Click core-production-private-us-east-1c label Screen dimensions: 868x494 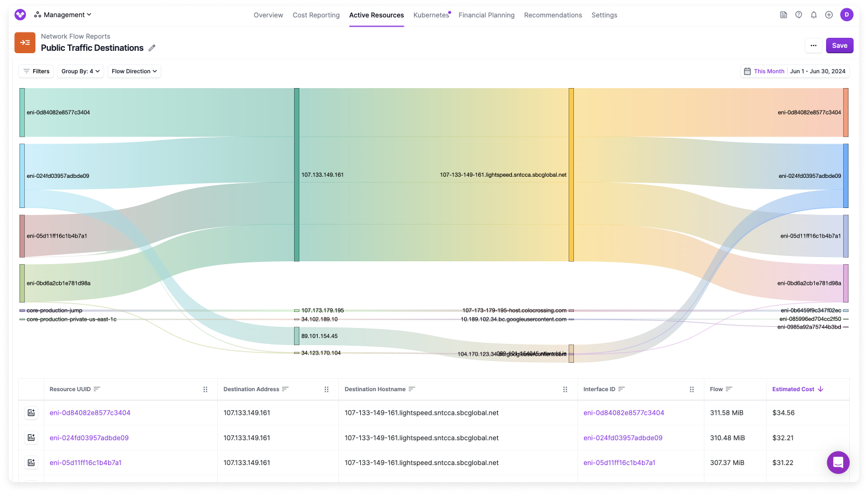click(71, 320)
